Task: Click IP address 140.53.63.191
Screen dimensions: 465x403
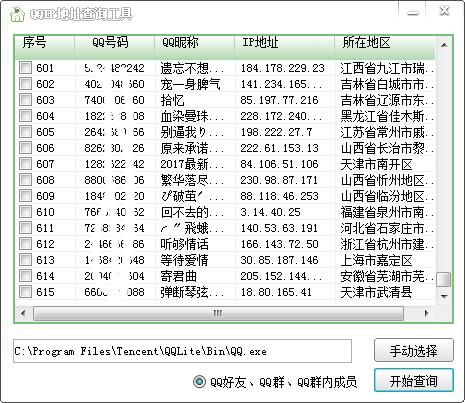Action: tap(279, 228)
